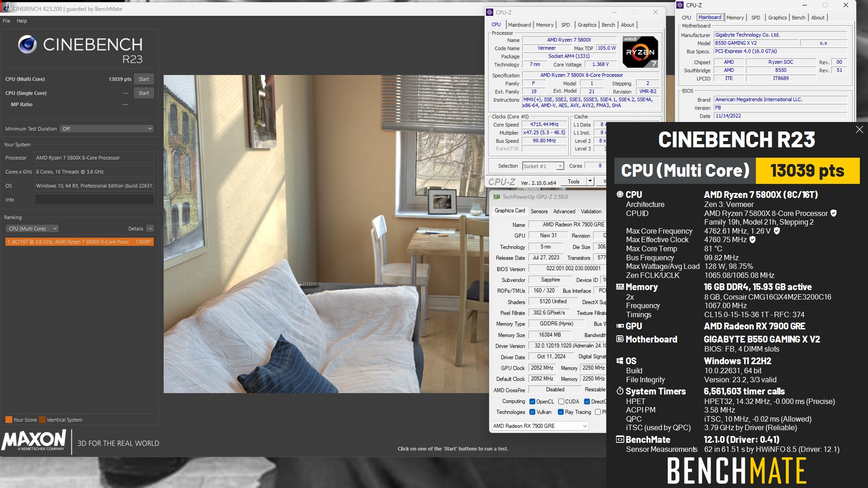Open the SPD tab in left CPU-Z window
The height and width of the screenshot is (488, 868).
point(565,25)
